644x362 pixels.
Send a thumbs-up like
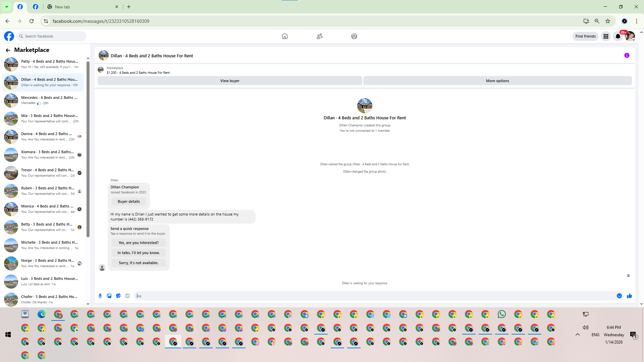pos(629,296)
